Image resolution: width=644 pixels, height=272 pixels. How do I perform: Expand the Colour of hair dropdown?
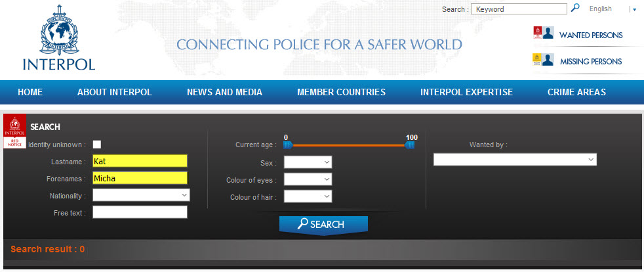(x=308, y=196)
